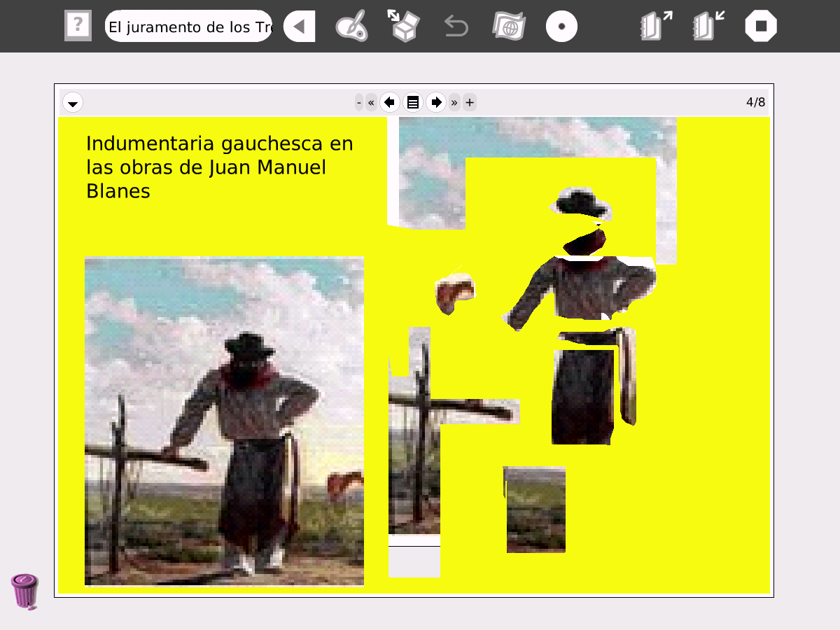The height and width of the screenshot is (630, 840).
Task: Click the round record disc icon
Action: (x=561, y=27)
